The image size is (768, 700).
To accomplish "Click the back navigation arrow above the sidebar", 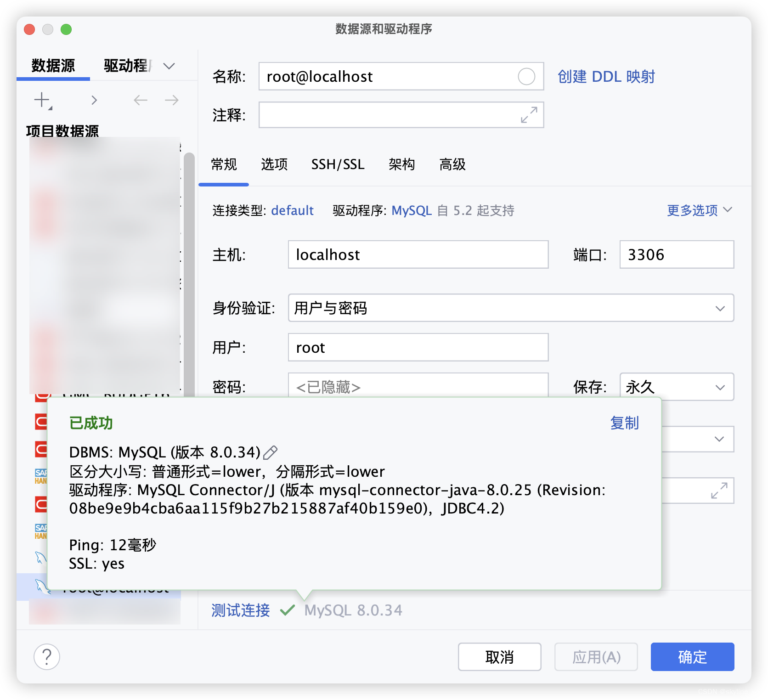I will [x=141, y=100].
